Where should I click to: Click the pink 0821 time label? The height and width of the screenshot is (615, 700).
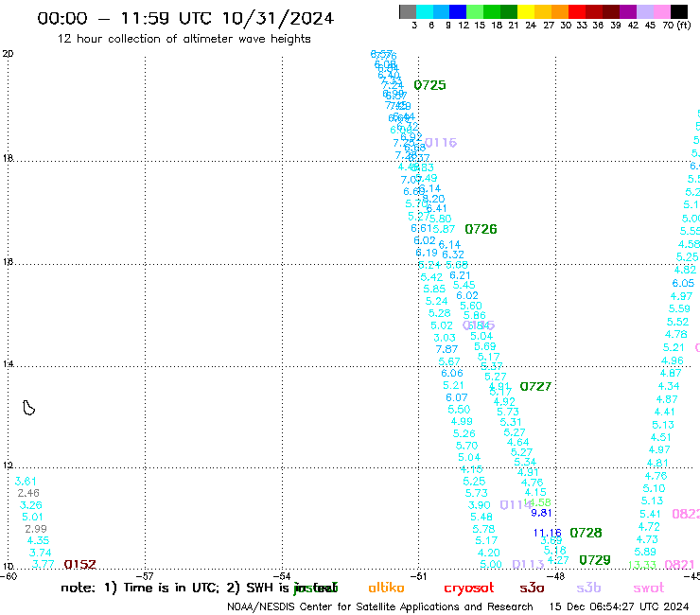(x=679, y=565)
